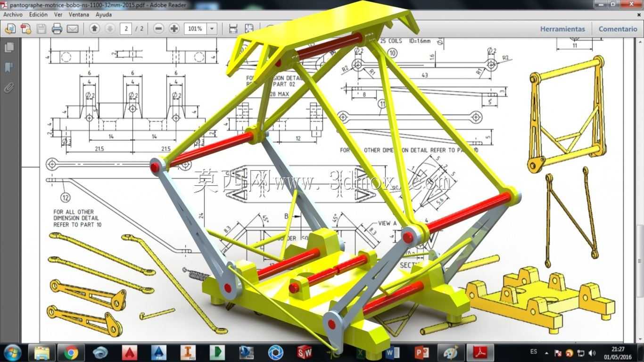Click the fit width scrolling icon
Viewport: 644px width, 362px height.
(233, 29)
